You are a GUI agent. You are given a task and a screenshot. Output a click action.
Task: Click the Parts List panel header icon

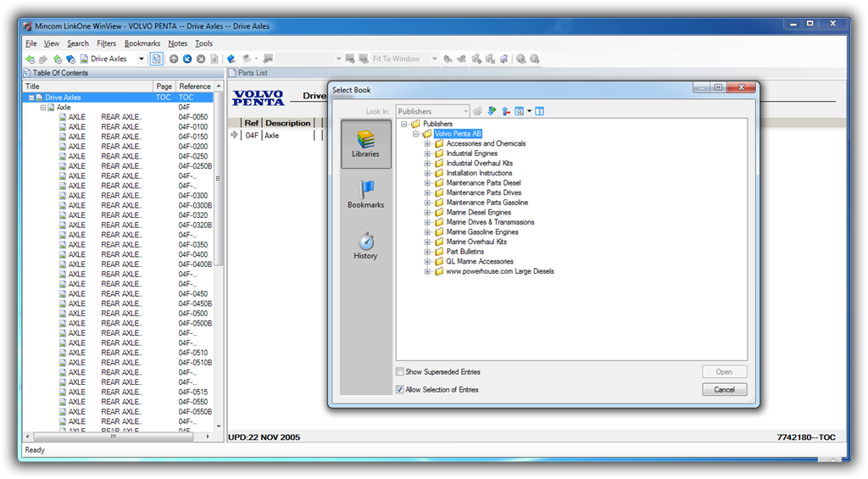pyautogui.click(x=232, y=73)
